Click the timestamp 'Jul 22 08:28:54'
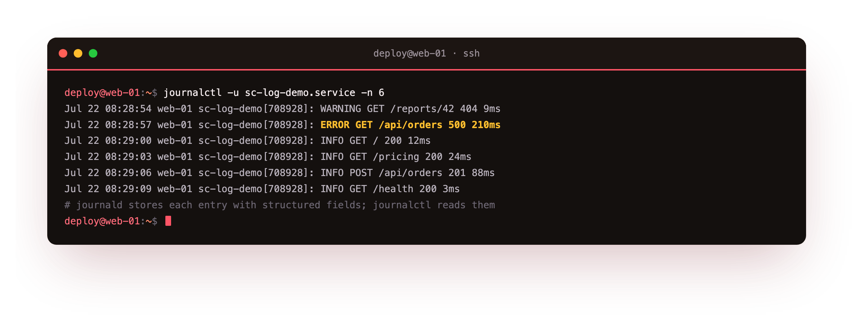Viewport: 868px width, 331px height. pyautogui.click(x=108, y=109)
